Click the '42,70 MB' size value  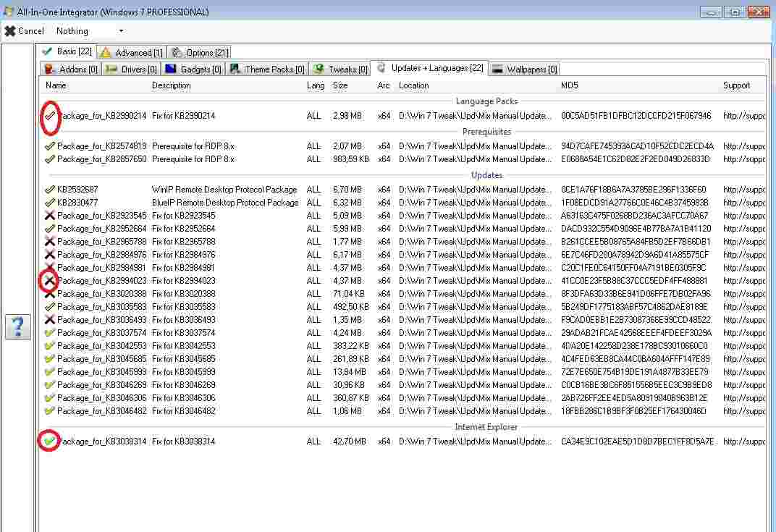pyautogui.click(x=350, y=442)
